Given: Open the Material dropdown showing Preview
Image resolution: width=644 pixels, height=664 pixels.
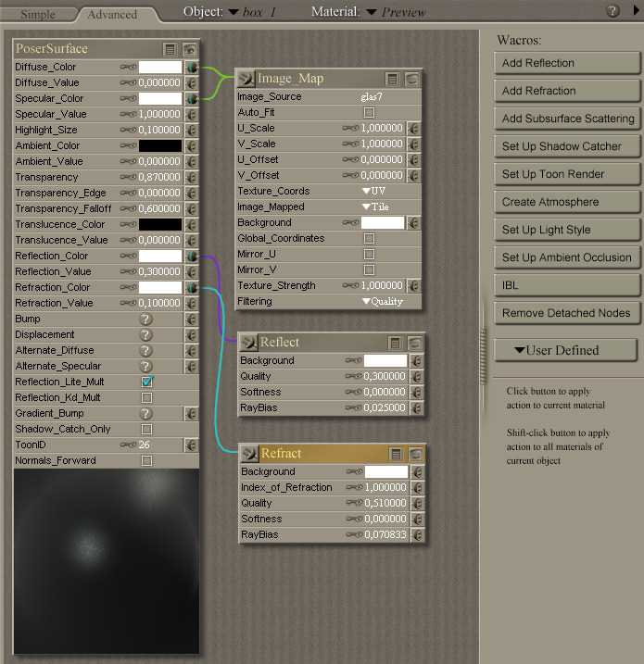Looking at the screenshot, I should point(397,12).
